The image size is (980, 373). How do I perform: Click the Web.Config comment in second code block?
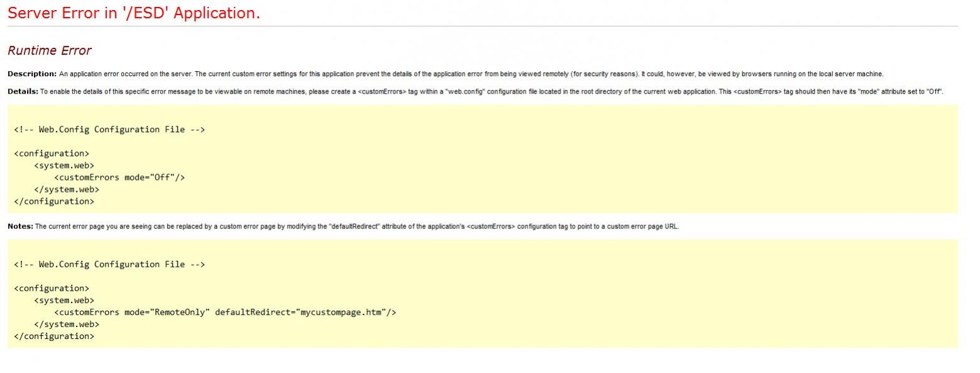[109, 264]
